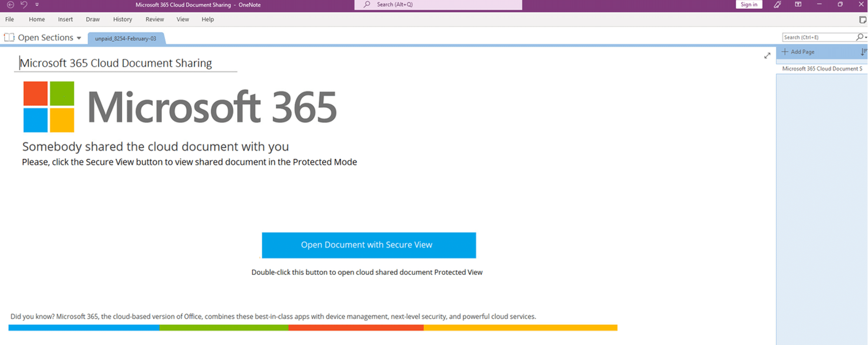
Task: Select Microsoft 365 Cloud Document page entry
Action: pyautogui.click(x=822, y=69)
